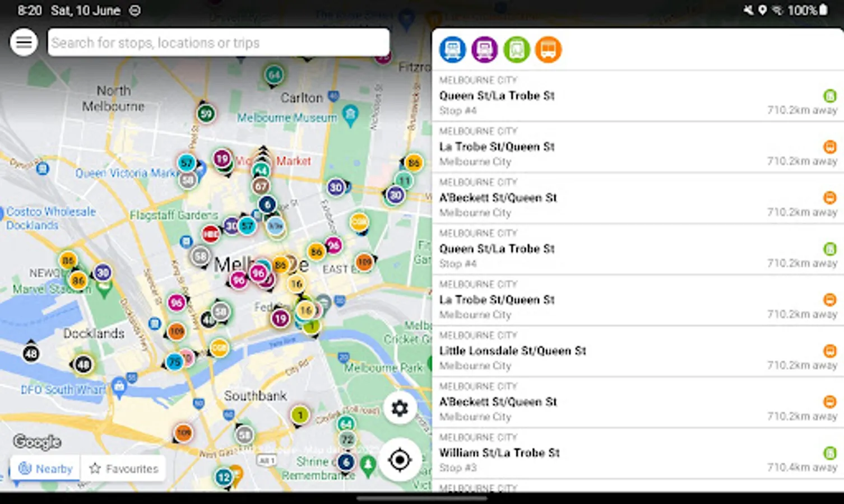The height and width of the screenshot is (504, 844).
Task: Tap the Southbank suburb label
Action: tap(256, 395)
